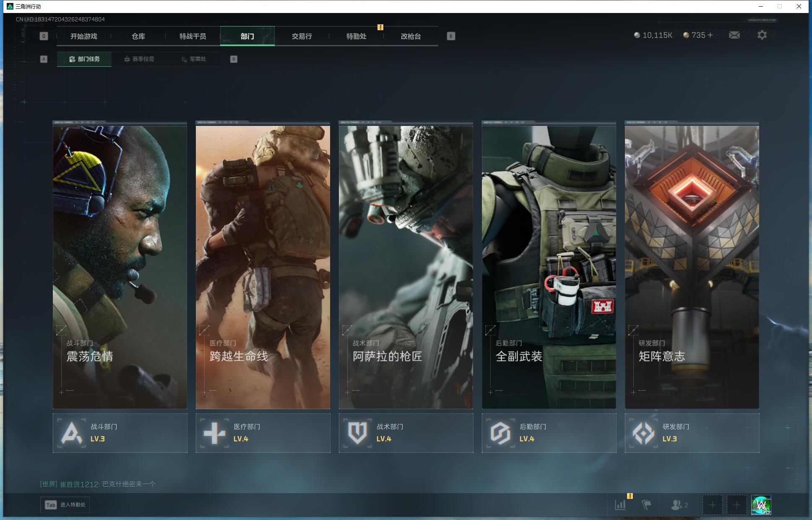This screenshot has height=520, width=812.
Task: Click the 进入特勤处 Tab button
Action: point(65,504)
